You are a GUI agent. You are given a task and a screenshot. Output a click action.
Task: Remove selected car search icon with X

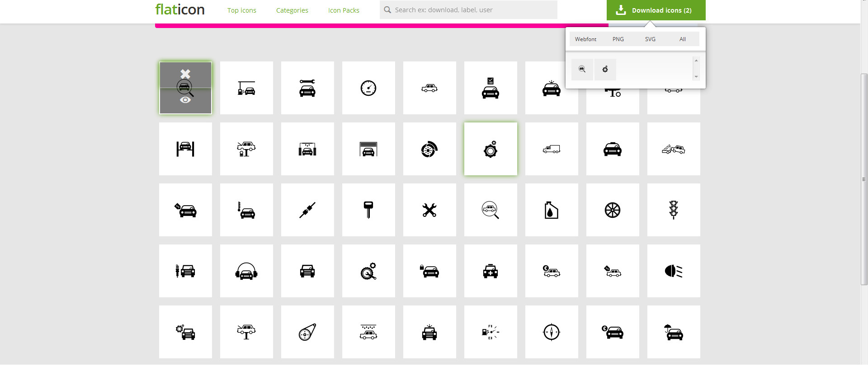pyautogui.click(x=185, y=74)
